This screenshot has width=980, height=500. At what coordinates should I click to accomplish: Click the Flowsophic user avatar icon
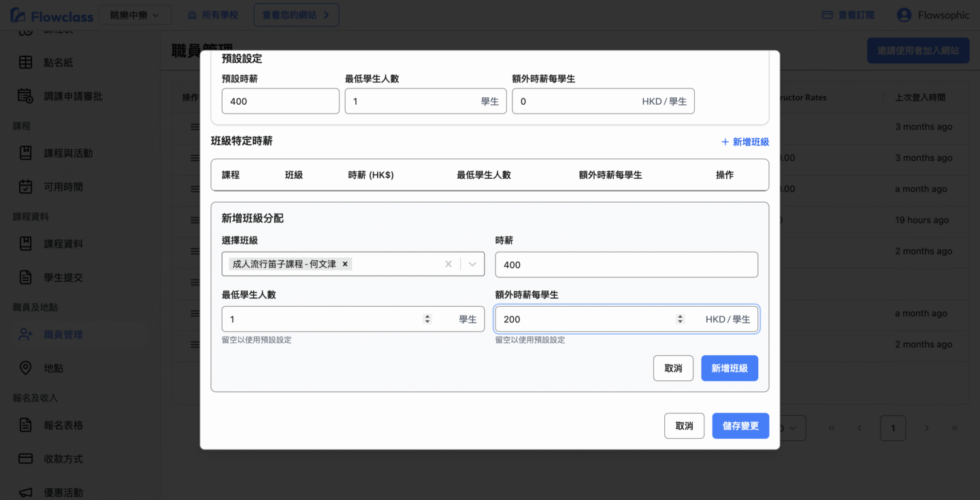point(904,15)
